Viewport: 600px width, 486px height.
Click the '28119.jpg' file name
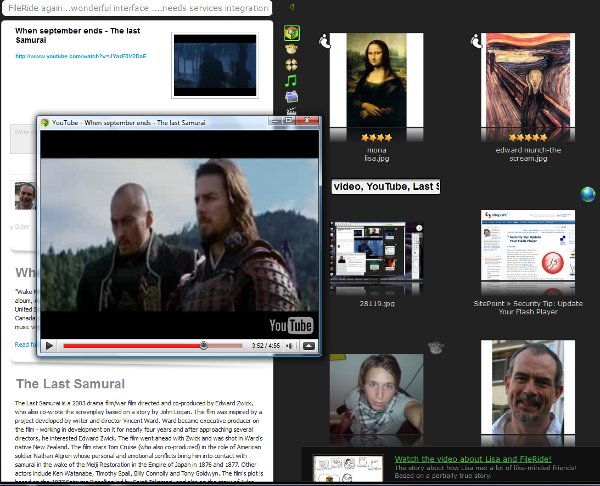[x=377, y=303]
